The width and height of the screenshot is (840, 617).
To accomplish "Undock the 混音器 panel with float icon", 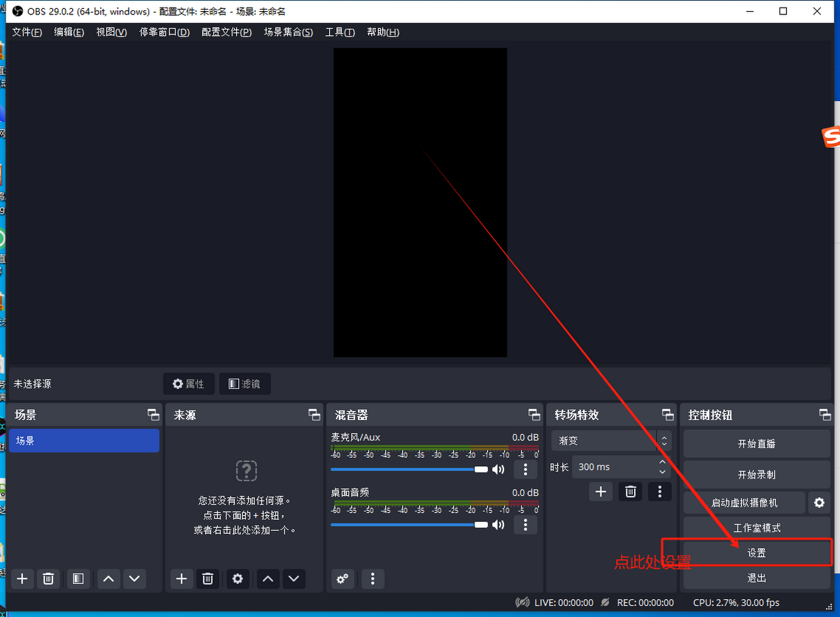I will click(x=534, y=415).
